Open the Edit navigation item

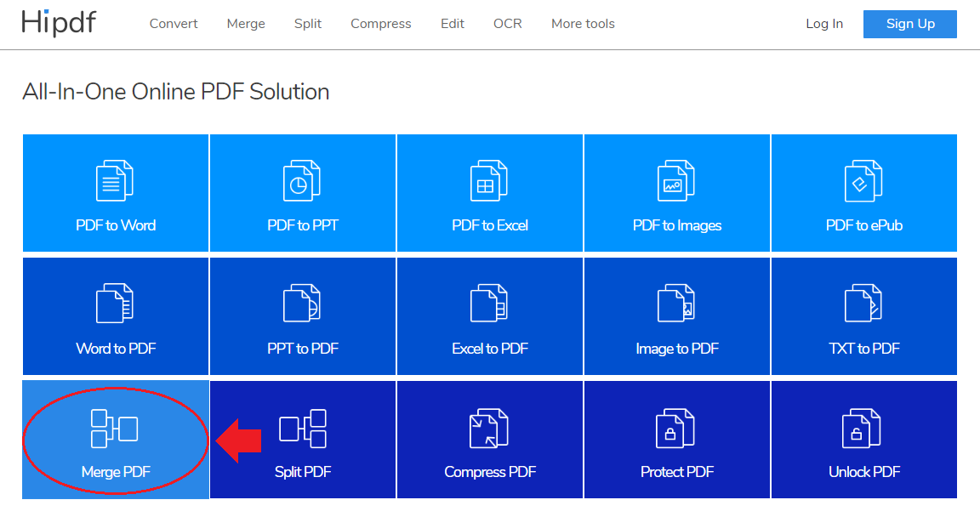click(453, 24)
